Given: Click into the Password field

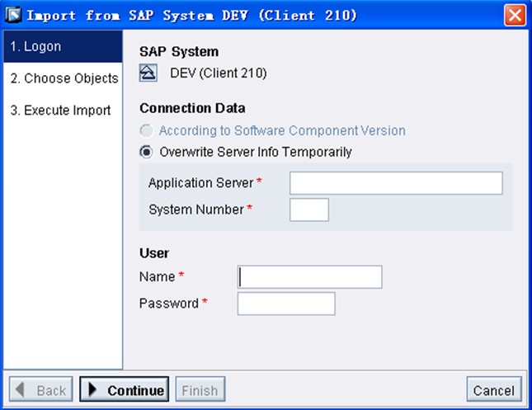Looking at the screenshot, I should 286,304.
